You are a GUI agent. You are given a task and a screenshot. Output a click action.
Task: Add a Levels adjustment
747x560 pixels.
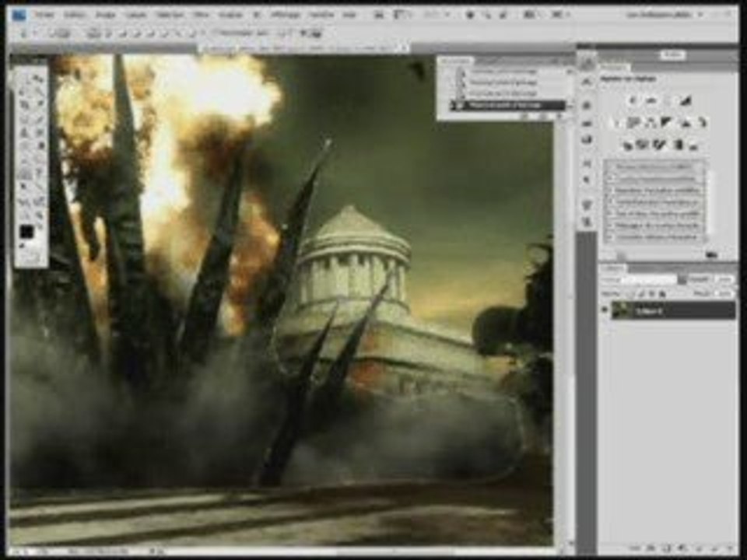coord(652,100)
